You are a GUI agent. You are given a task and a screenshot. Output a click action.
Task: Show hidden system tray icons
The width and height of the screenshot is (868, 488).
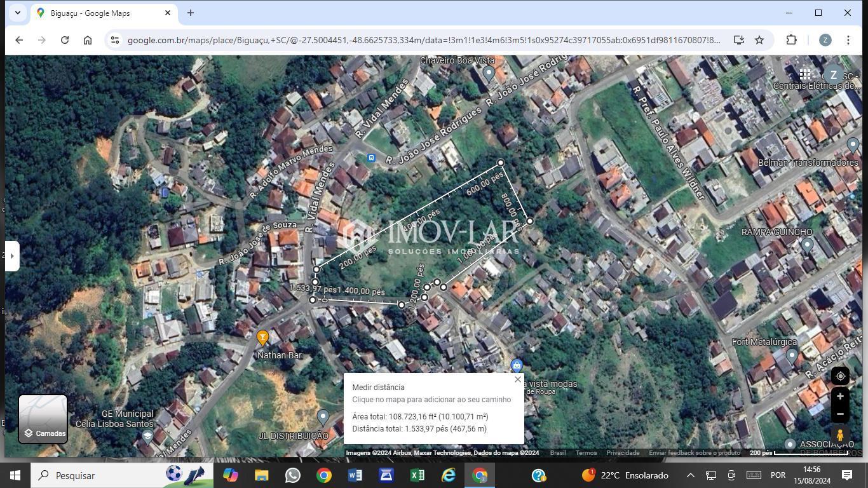coord(690,475)
